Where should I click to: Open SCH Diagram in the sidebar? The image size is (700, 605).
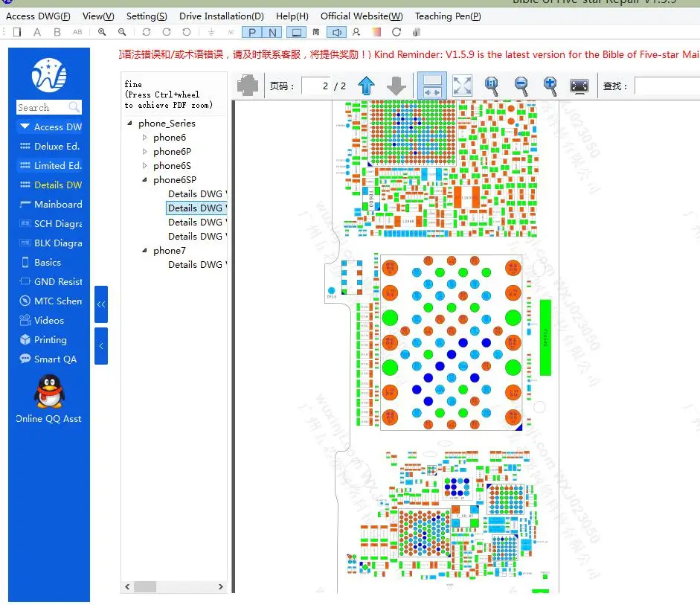tap(50, 223)
